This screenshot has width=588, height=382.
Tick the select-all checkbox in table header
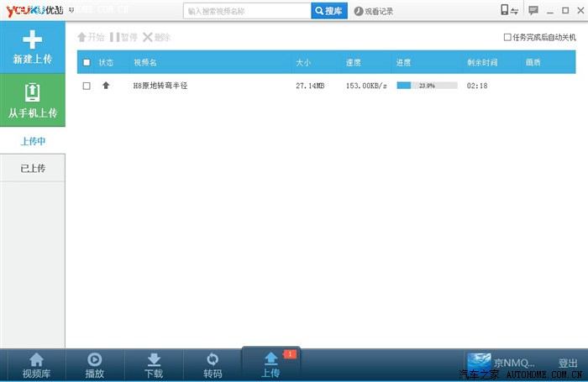tap(87, 63)
